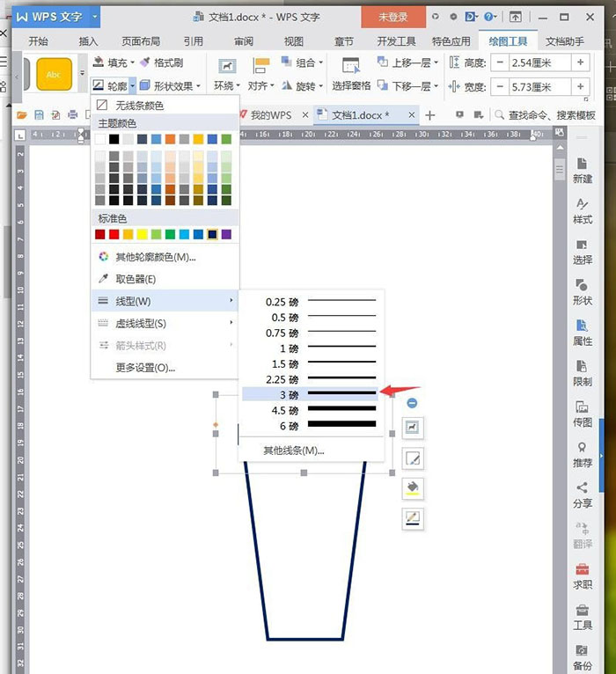
Task: Click the floating wrap layout icon
Action: [x=413, y=428]
